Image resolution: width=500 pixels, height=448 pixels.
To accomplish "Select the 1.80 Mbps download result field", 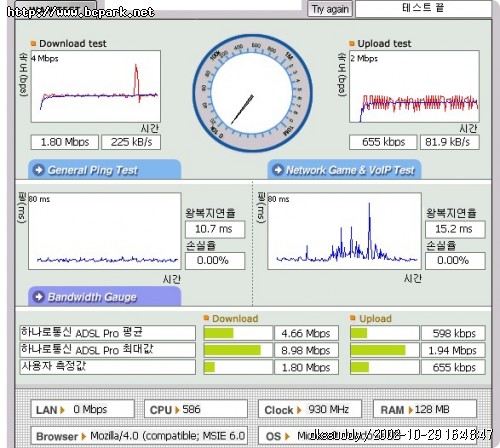I will [x=65, y=142].
